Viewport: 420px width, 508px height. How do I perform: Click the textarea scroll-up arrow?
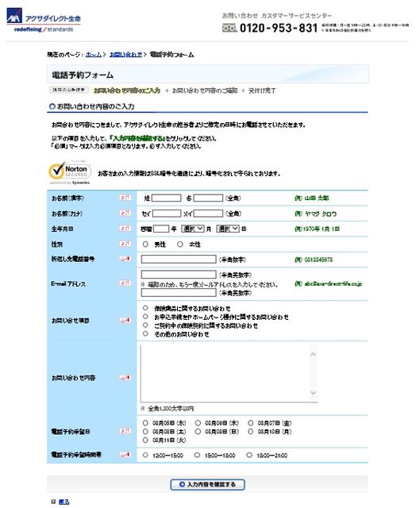tap(313, 354)
